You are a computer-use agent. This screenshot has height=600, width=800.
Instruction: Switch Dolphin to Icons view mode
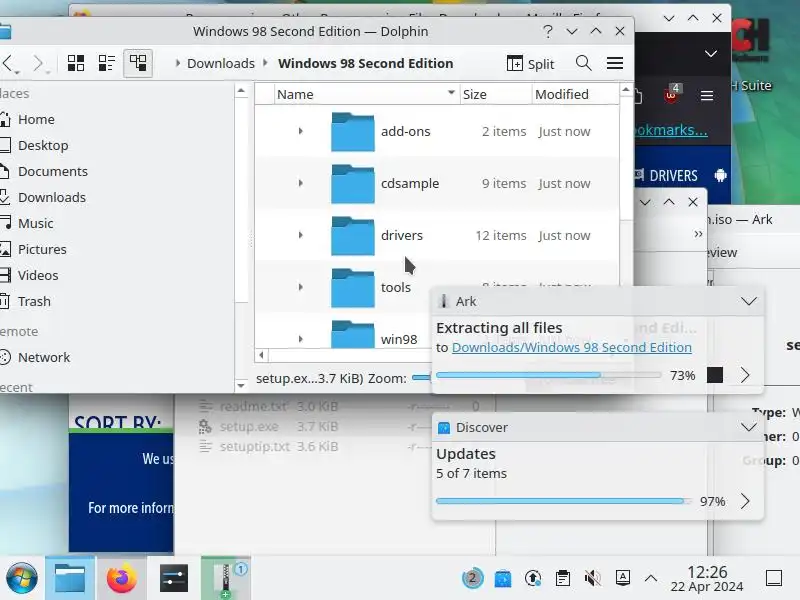(x=76, y=63)
